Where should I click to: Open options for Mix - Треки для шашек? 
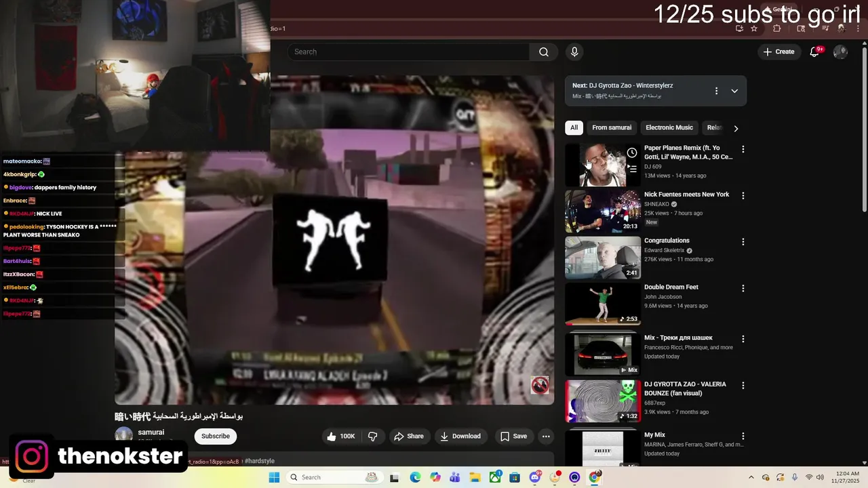743,339
